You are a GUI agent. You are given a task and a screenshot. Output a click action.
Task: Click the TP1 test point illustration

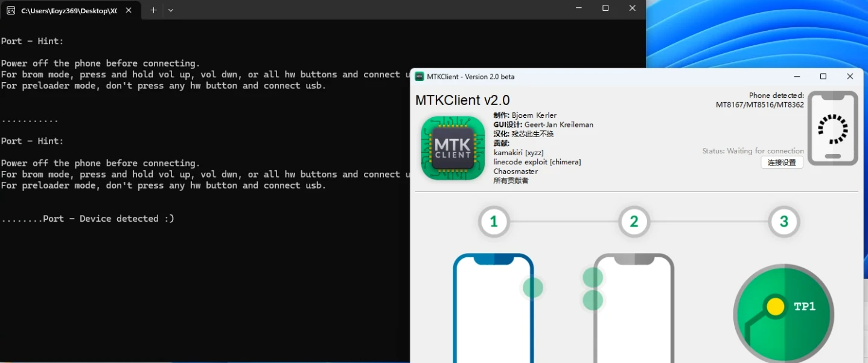pyautogui.click(x=783, y=313)
